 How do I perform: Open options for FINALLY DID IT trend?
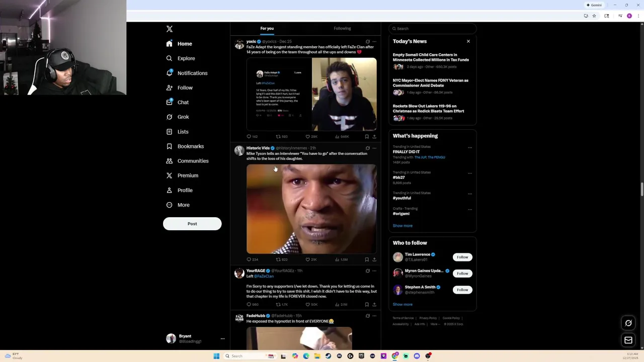(x=470, y=147)
